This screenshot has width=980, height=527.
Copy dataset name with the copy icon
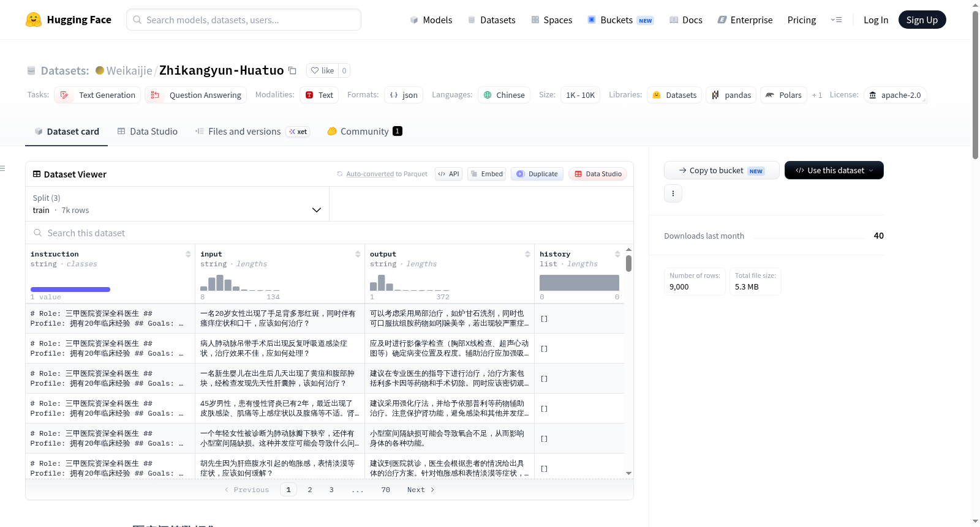tap(292, 70)
